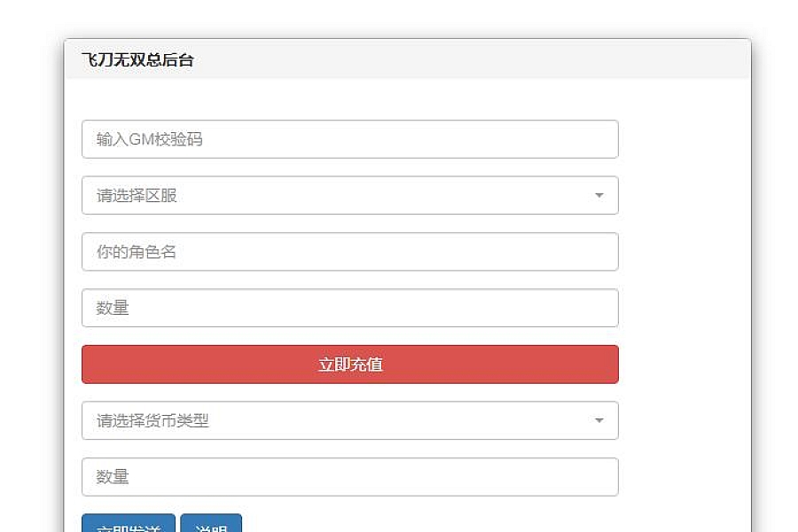
Task: Open the 请选择区服 server dropdown
Action: [349, 195]
